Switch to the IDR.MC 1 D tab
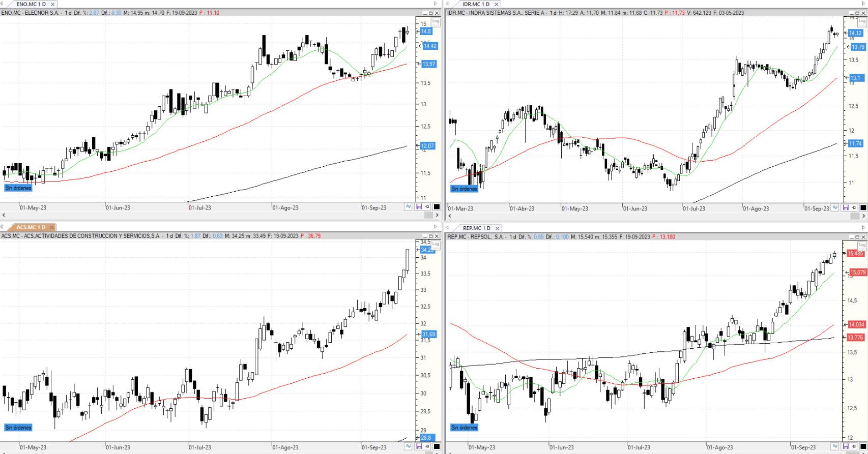This screenshot has height=454, width=868. click(x=476, y=4)
